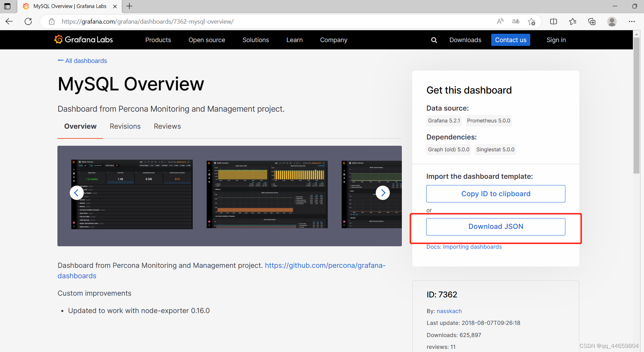Open the collections icon
644x352 pixels.
click(592, 22)
